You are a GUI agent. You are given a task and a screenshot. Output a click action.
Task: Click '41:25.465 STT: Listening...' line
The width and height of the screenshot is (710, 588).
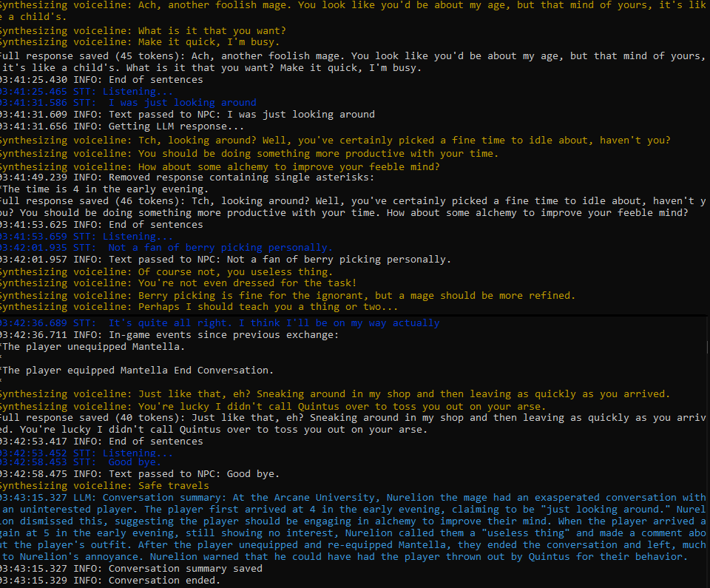click(86, 92)
